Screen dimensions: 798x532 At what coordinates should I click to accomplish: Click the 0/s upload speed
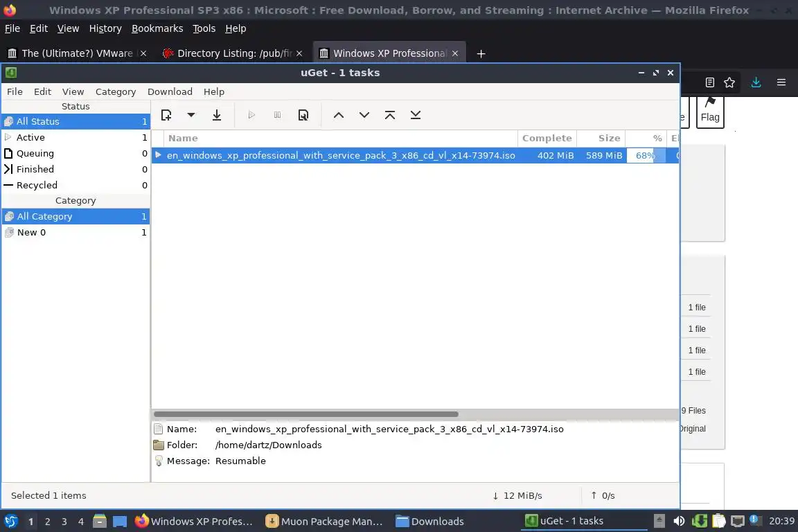(x=608, y=495)
